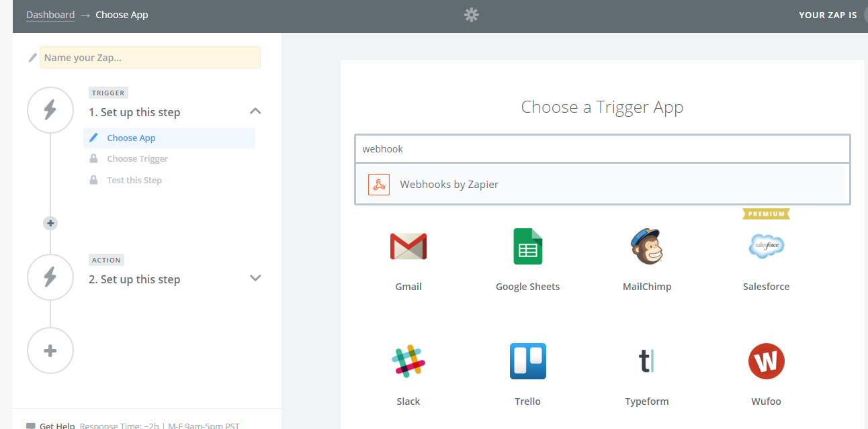The image size is (868, 429).
Task: Open the Choose App sub-step
Action: pyautogui.click(x=169, y=138)
